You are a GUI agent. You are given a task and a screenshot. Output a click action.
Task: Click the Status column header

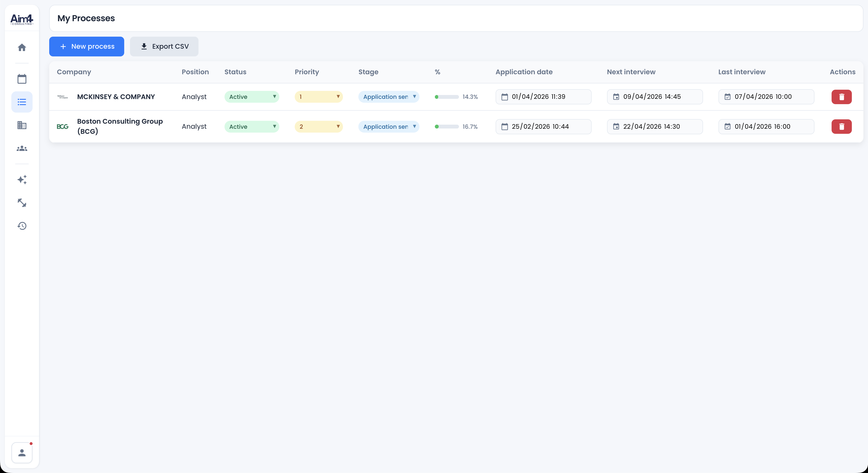point(235,72)
